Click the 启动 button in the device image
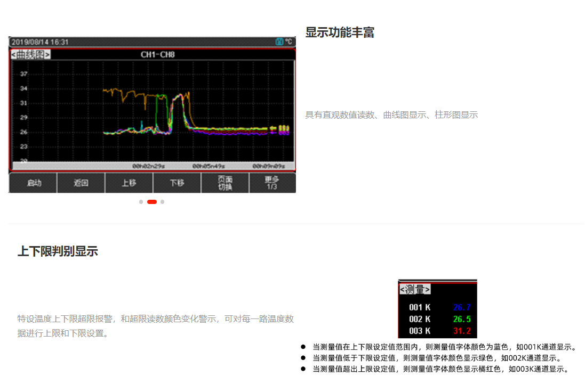Screen dimensions: 585x392 click(33, 183)
